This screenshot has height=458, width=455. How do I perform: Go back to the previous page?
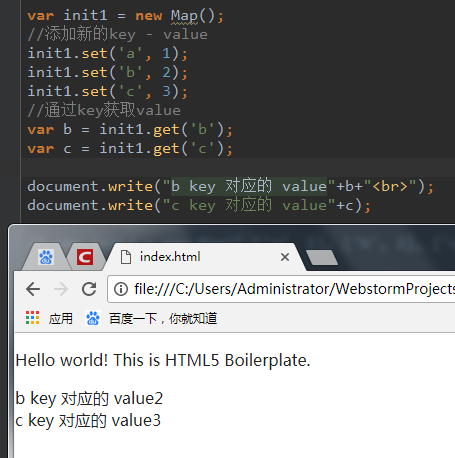coord(33,289)
